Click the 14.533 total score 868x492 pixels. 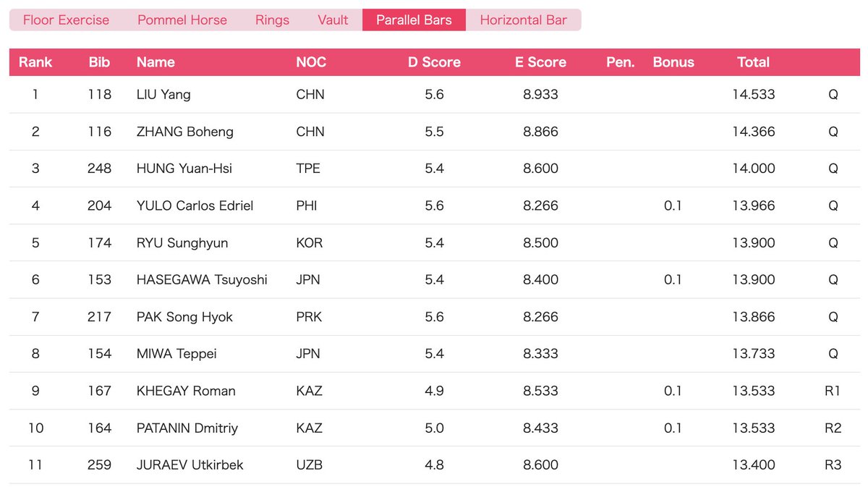753,95
